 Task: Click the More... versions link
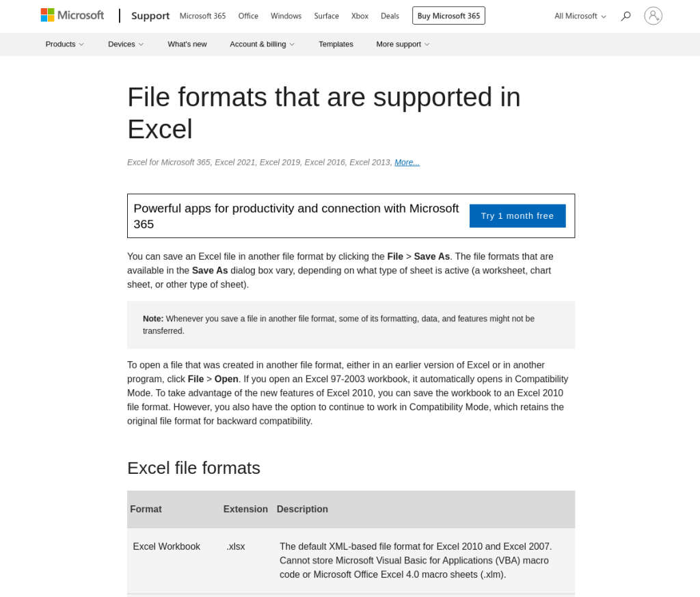coord(407,162)
